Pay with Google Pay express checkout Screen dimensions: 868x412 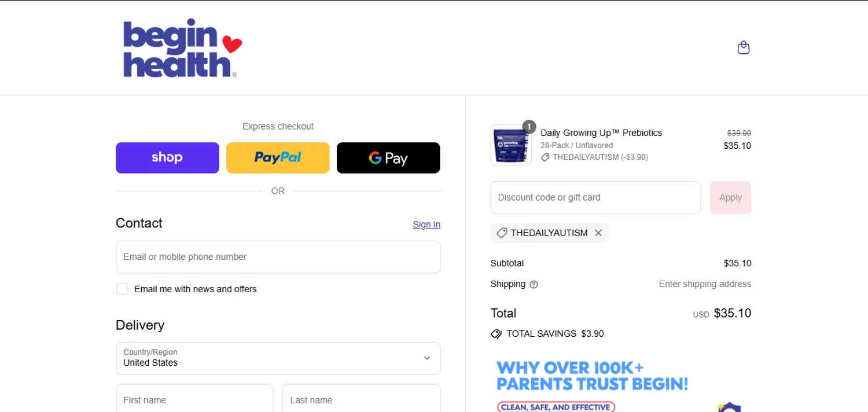click(388, 158)
